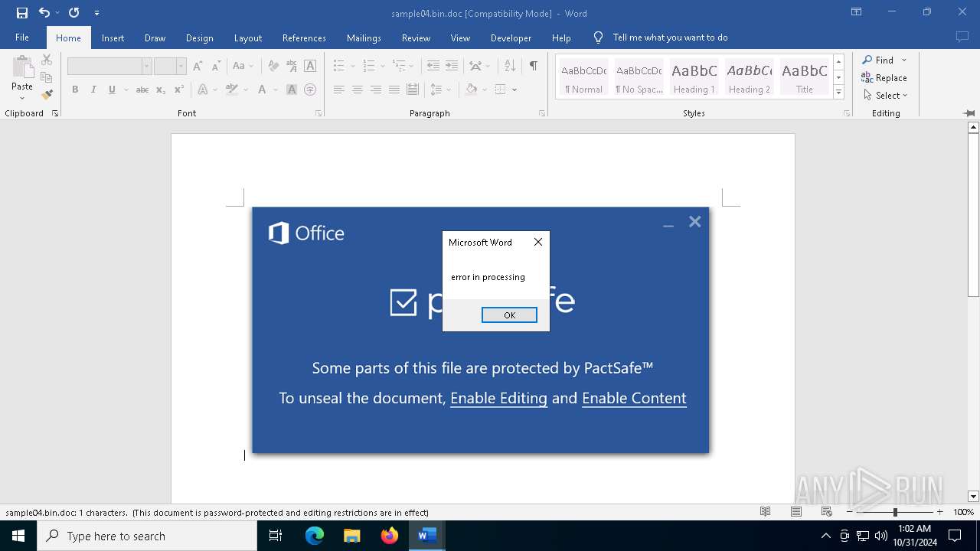This screenshot has width=980, height=551.
Task: Click Decrease Indent icon
Action: 433,66
